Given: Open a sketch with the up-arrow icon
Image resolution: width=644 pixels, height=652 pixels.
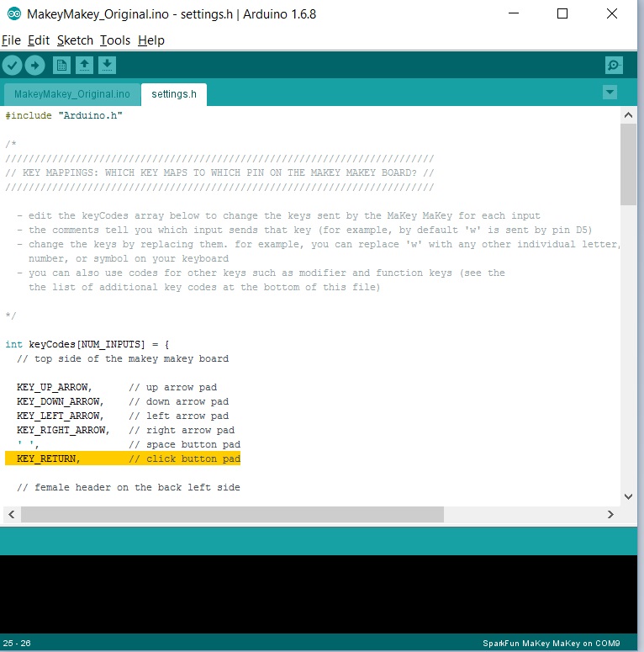Looking at the screenshot, I should pos(84,66).
